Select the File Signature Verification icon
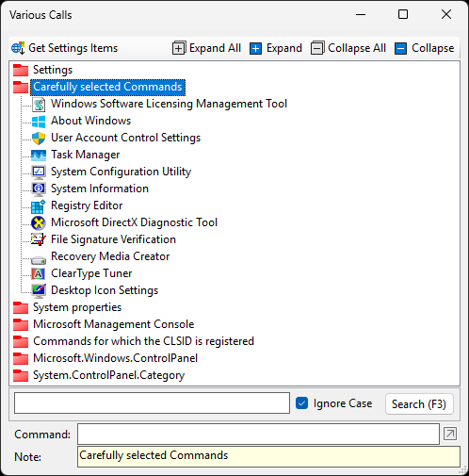Viewport: 469px width, 476px height. pyautogui.click(x=39, y=239)
